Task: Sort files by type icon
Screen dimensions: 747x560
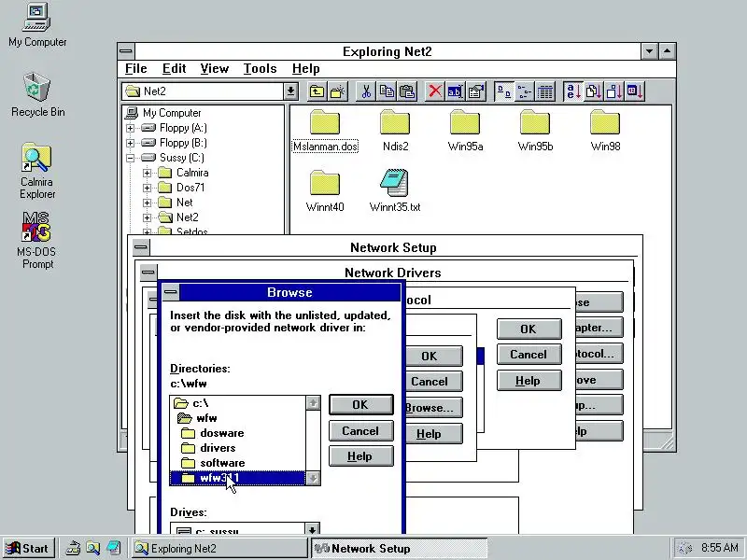Action: [594, 91]
